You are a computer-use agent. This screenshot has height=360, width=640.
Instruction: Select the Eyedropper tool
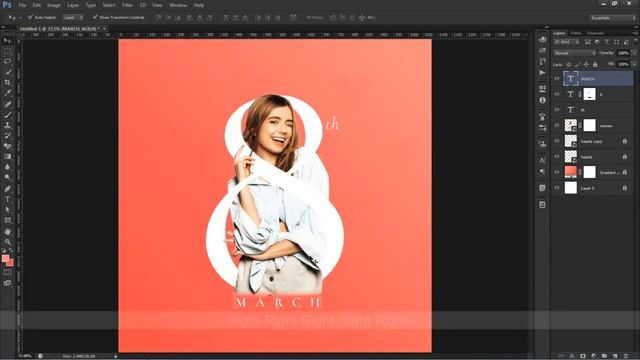point(7,93)
